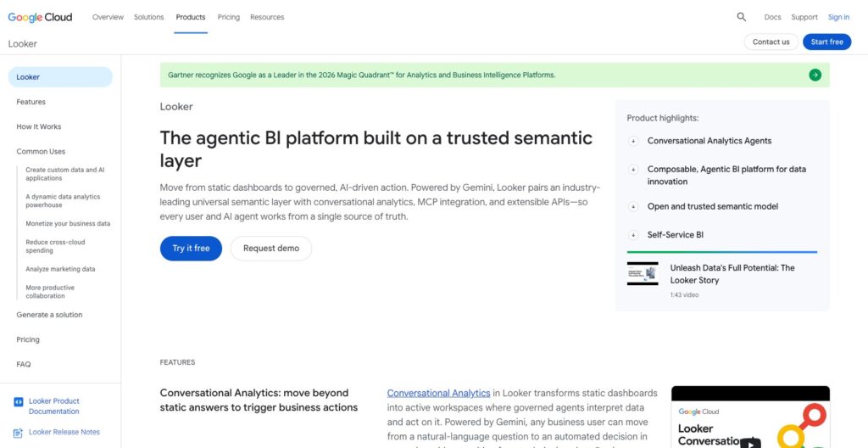Click the Gartner Magic Quadrant banner text
Screen dimensions: 868x448
click(361, 75)
